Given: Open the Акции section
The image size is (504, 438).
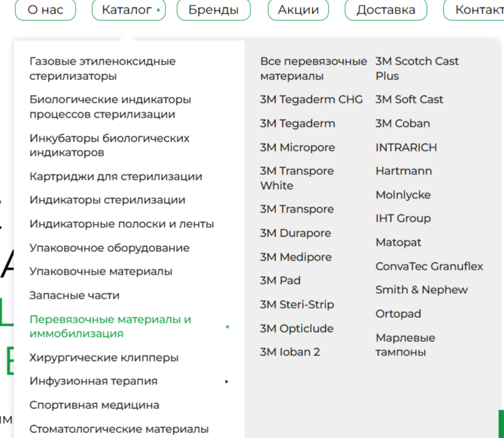Looking at the screenshot, I should (298, 10).
